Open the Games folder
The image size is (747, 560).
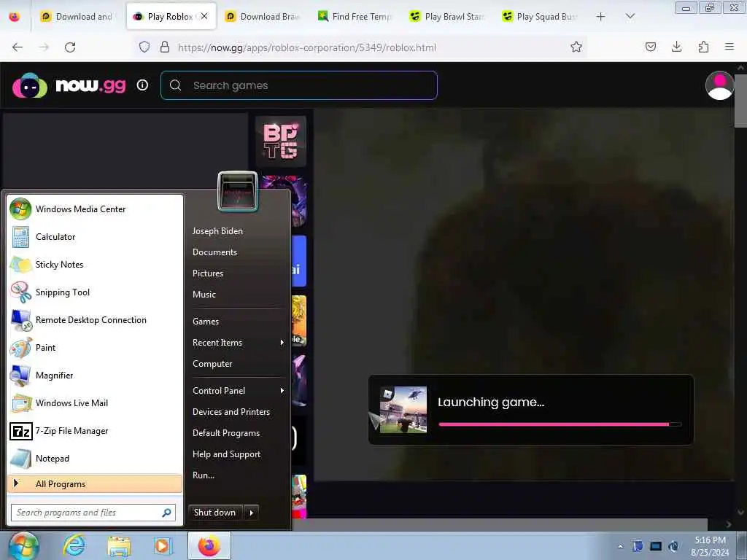point(206,322)
